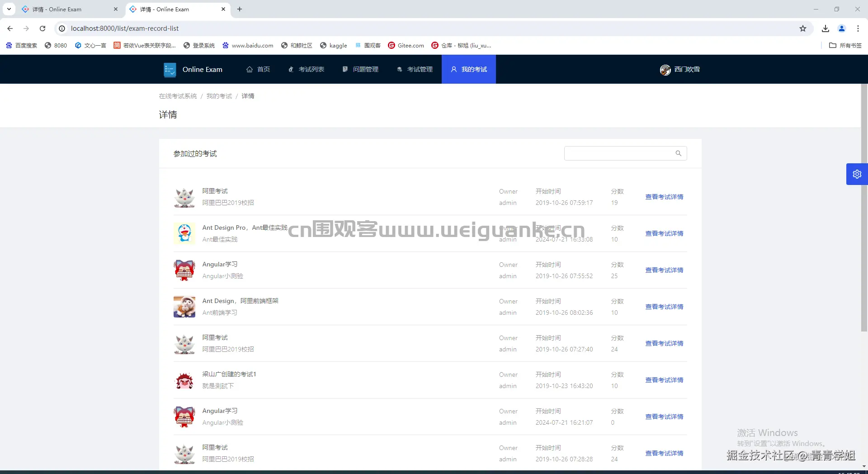Click avatar of 梁山广创建的考试1
The height and width of the screenshot is (474, 868).
(x=184, y=380)
